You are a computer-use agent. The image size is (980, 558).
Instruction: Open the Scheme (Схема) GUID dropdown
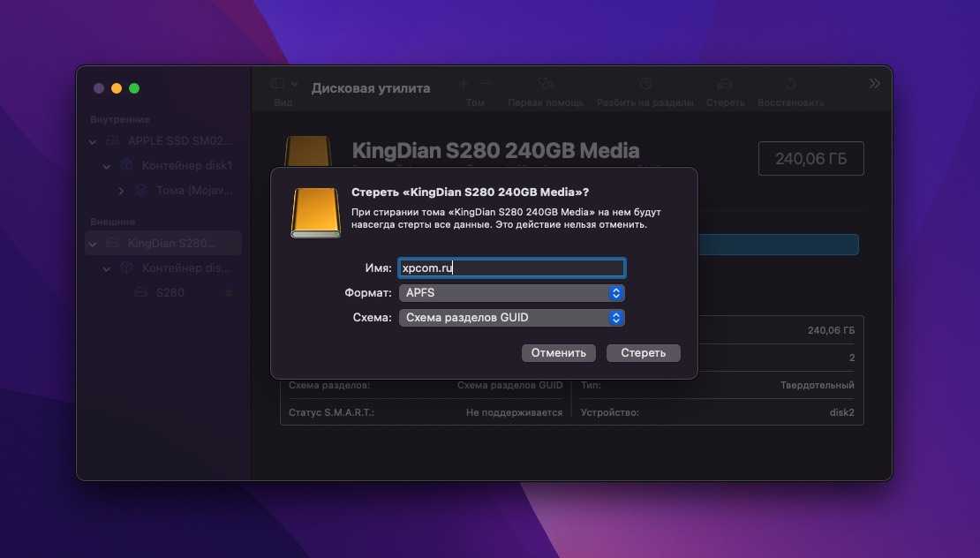click(x=512, y=317)
